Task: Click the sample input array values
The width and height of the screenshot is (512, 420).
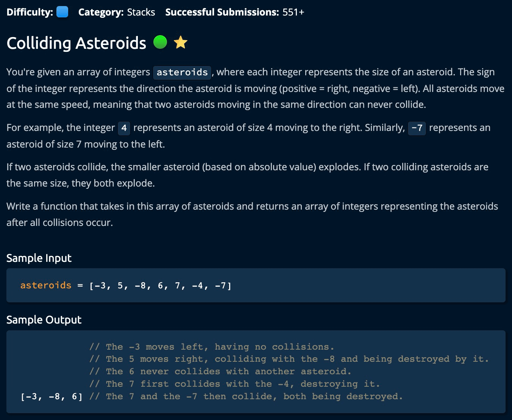Action: tap(160, 286)
